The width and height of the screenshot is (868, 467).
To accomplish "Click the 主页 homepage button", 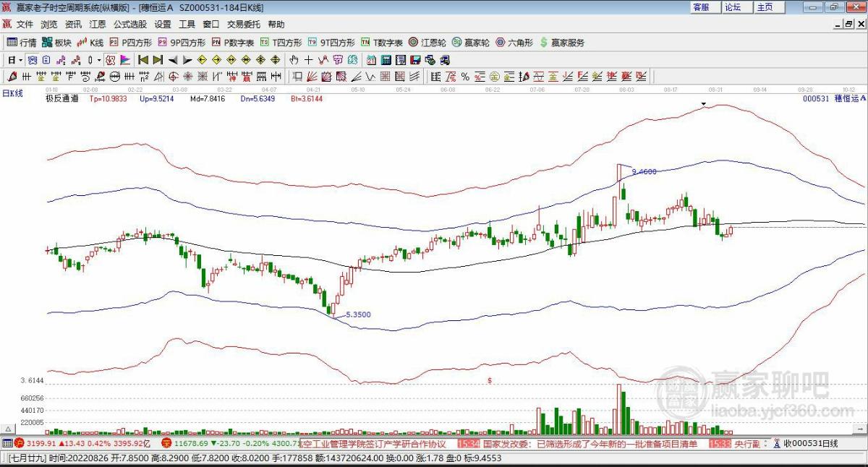I will pyautogui.click(x=767, y=7).
